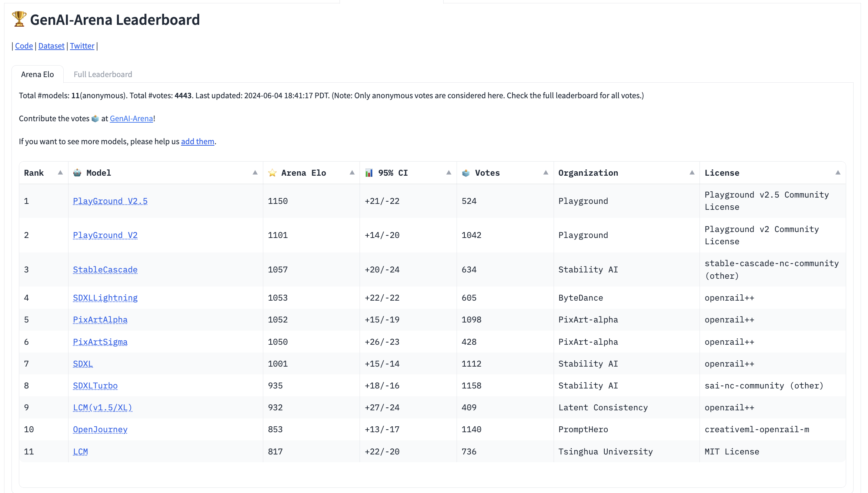The height and width of the screenshot is (493, 868).
Task: Select Elo value 817 cell
Action: pyautogui.click(x=311, y=451)
